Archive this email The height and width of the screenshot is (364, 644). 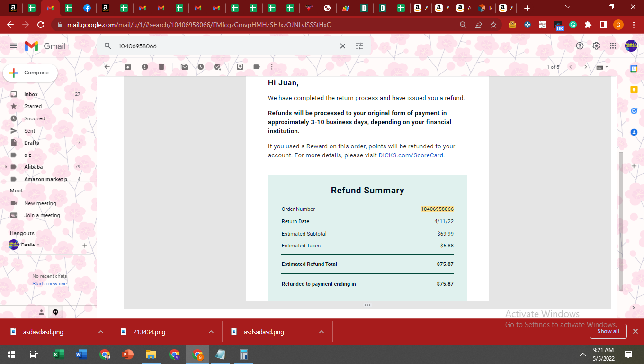click(x=128, y=67)
